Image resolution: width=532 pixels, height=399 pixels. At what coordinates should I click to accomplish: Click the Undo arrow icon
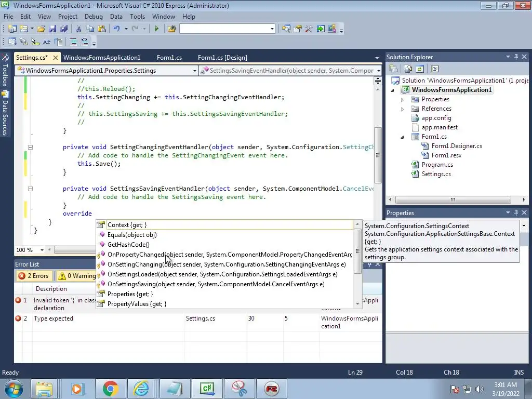point(117,29)
